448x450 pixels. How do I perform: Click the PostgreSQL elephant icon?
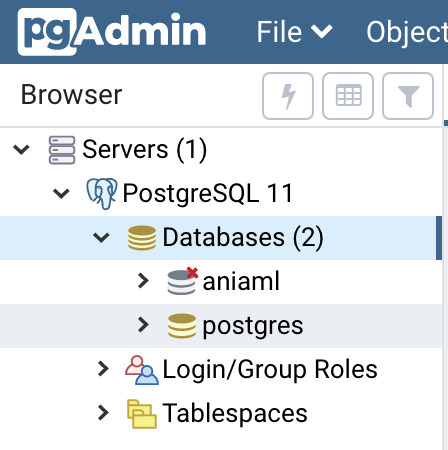pos(102,194)
